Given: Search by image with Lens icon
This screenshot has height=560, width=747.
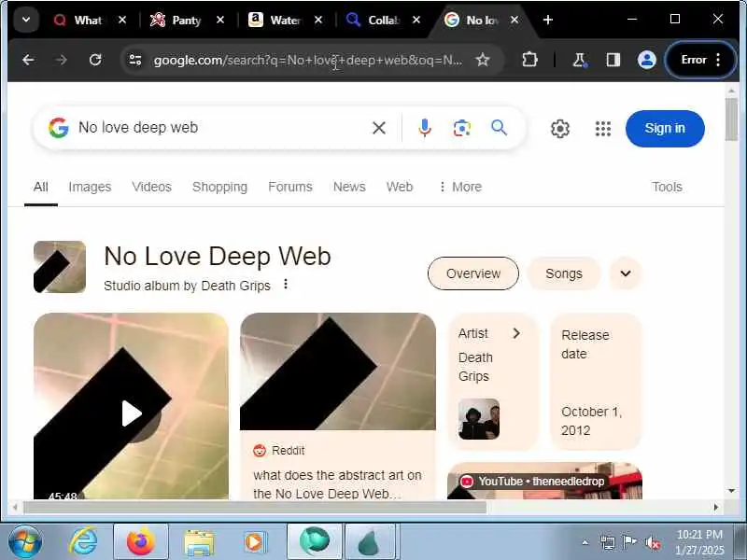Looking at the screenshot, I should pyautogui.click(x=461, y=128).
